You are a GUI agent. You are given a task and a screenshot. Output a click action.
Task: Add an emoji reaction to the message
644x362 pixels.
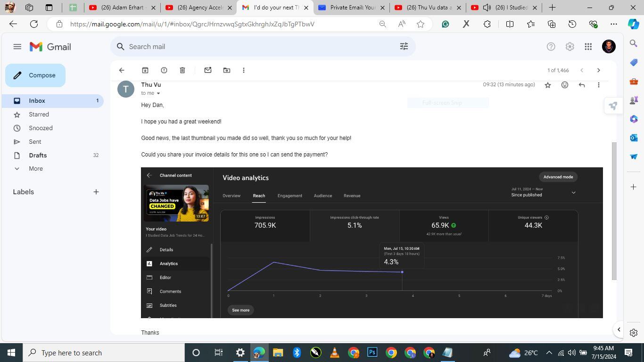pyautogui.click(x=565, y=85)
